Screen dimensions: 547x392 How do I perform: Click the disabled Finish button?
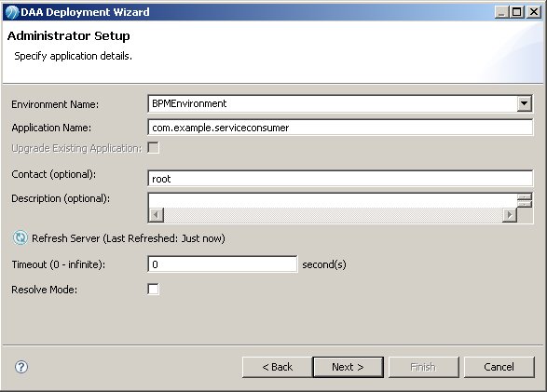pos(423,367)
